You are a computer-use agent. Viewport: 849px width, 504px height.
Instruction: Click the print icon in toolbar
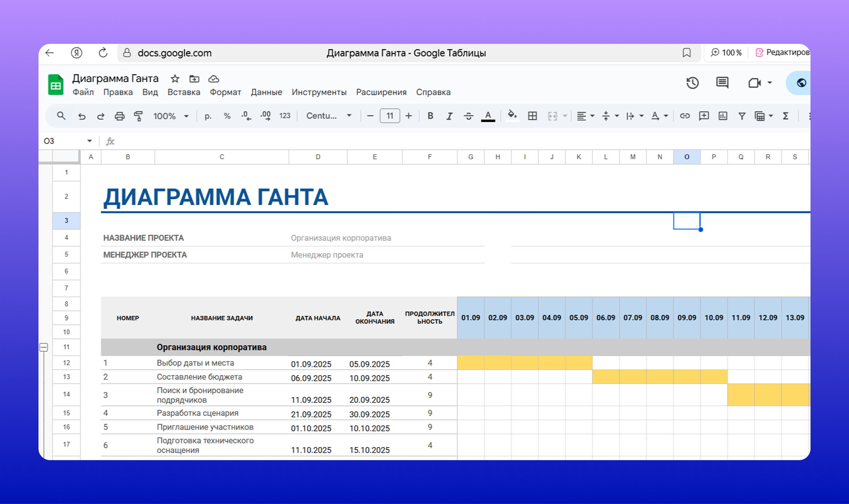pos(120,116)
